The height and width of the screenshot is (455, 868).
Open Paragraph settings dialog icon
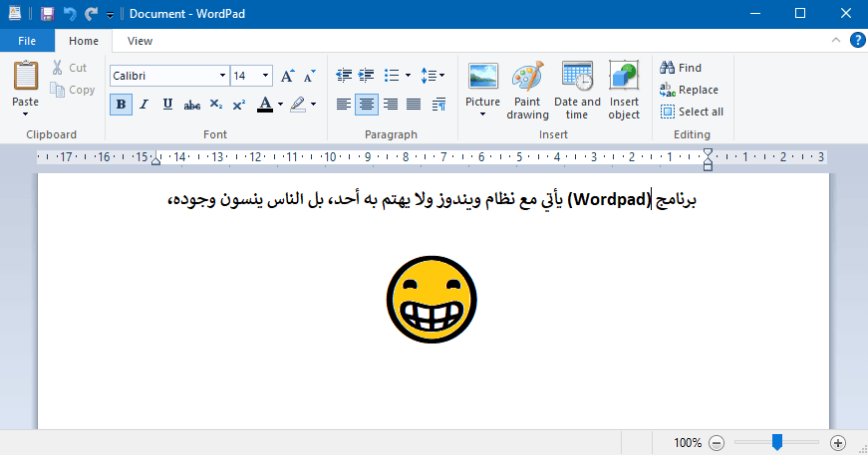point(438,105)
